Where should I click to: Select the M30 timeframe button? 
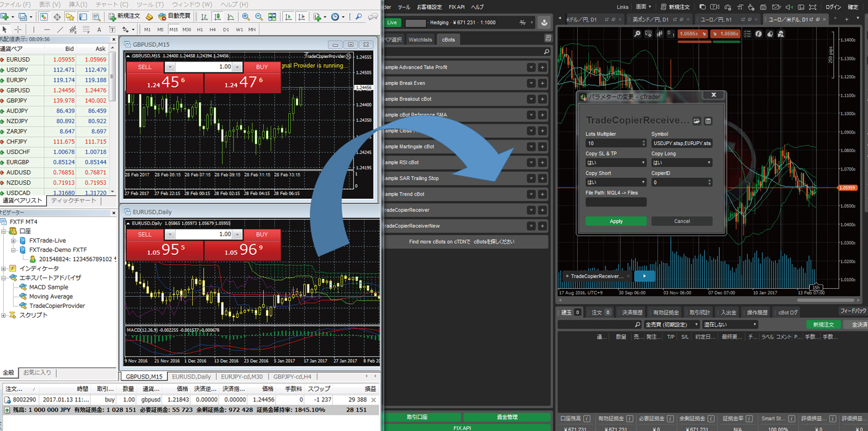click(x=187, y=30)
